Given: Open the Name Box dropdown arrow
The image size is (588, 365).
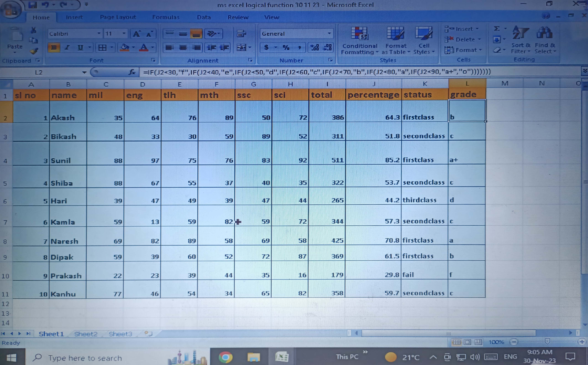Looking at the screenshot, I should point(84,72).
